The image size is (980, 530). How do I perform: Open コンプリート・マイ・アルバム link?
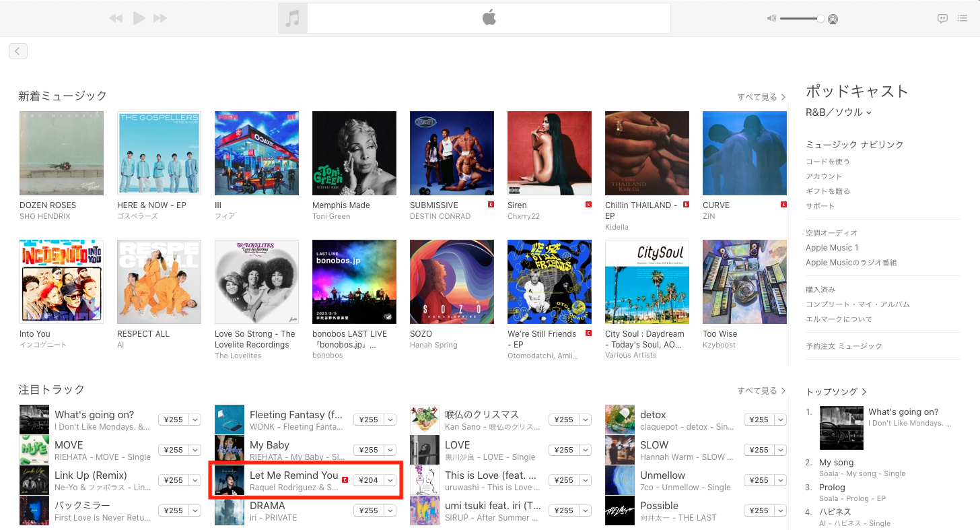[858, 304]
